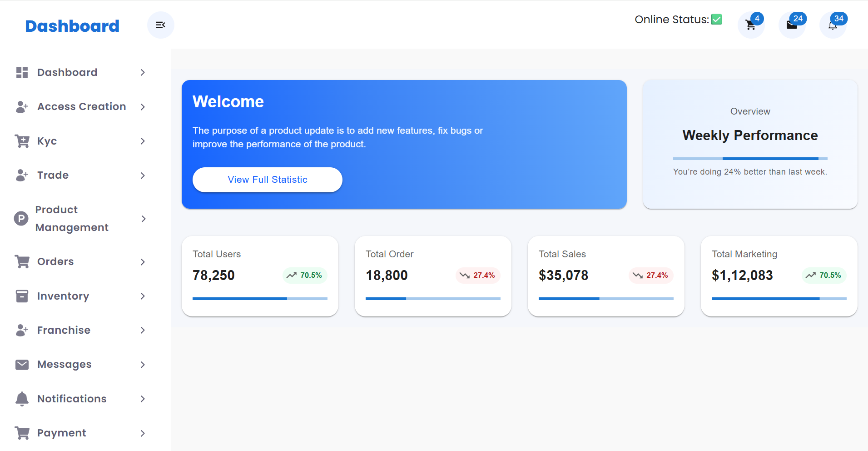
Task: Open the notification bell in the header
Action: tap(833, 25)
